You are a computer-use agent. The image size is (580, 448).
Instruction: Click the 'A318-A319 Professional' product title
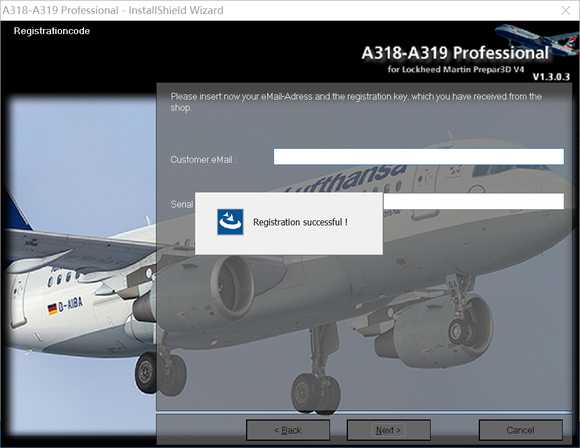click(455, 53)
